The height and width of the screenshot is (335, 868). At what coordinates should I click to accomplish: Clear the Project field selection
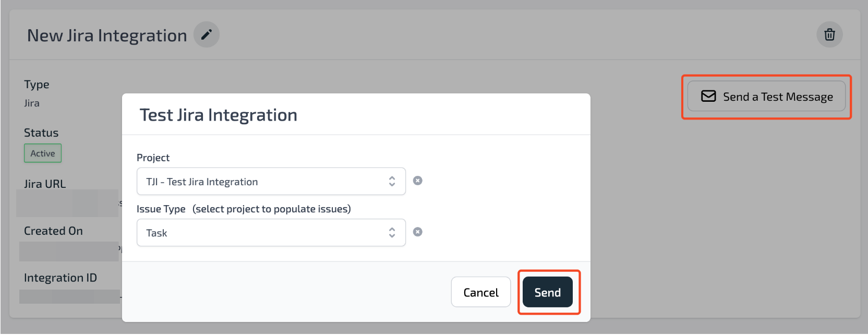click(417, 181)
